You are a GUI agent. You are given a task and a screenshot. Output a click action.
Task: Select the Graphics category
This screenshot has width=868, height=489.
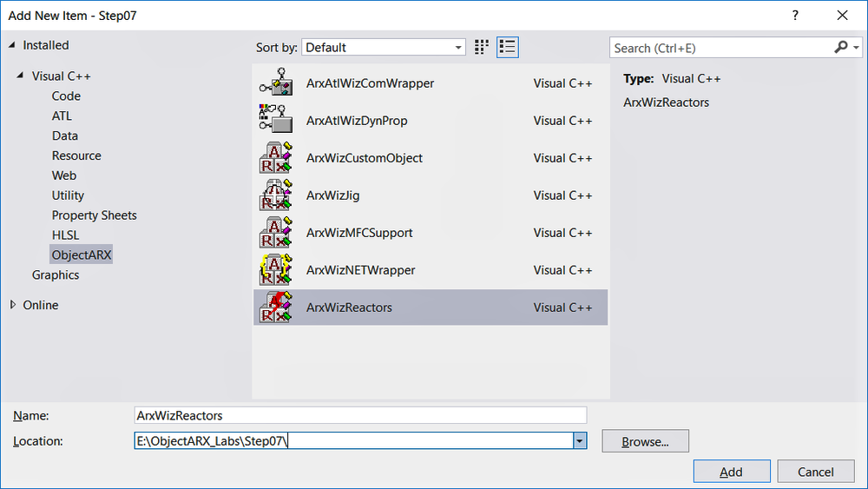(x=56, y=274)
